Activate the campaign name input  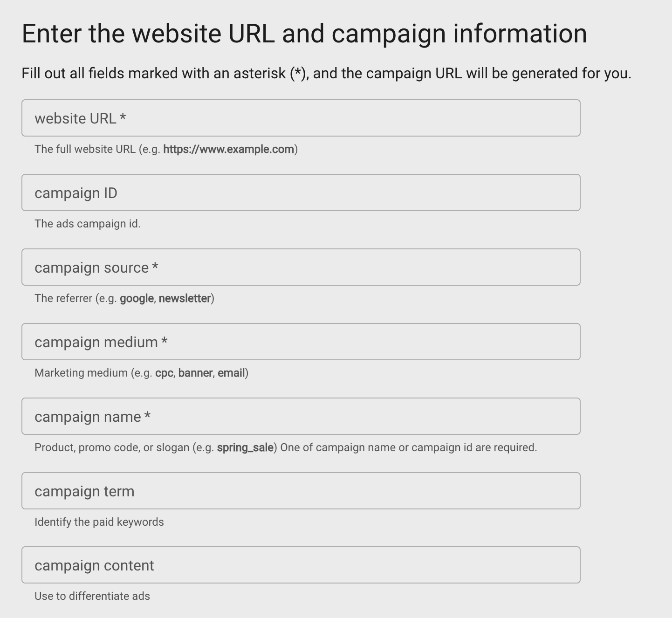pos(301,416)
